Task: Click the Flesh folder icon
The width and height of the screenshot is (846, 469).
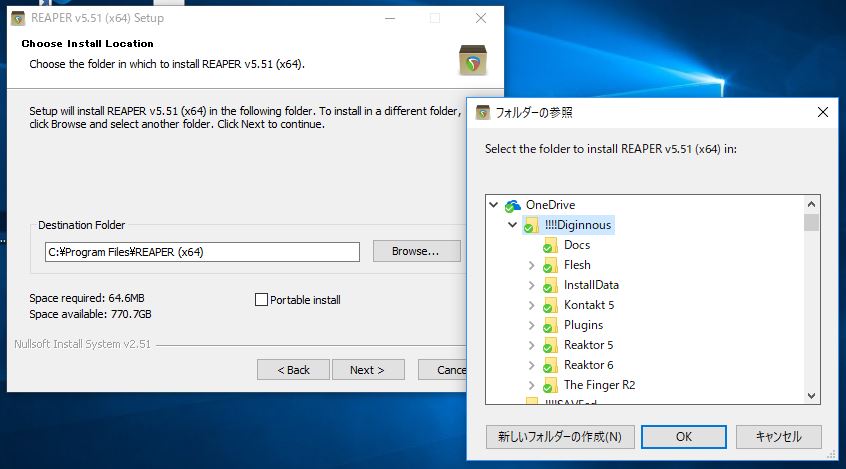Action: coord(550,265)
